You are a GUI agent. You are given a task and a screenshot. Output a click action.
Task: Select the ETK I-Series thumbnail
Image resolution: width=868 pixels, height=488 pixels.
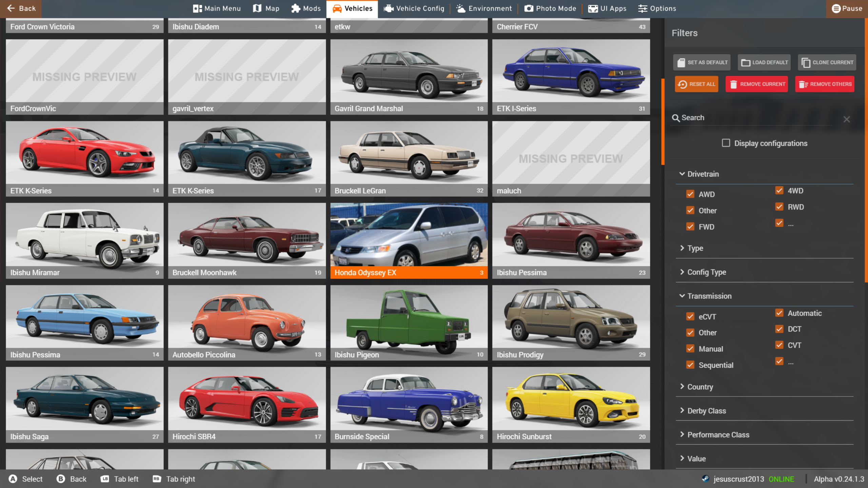(x=571, y=77)
